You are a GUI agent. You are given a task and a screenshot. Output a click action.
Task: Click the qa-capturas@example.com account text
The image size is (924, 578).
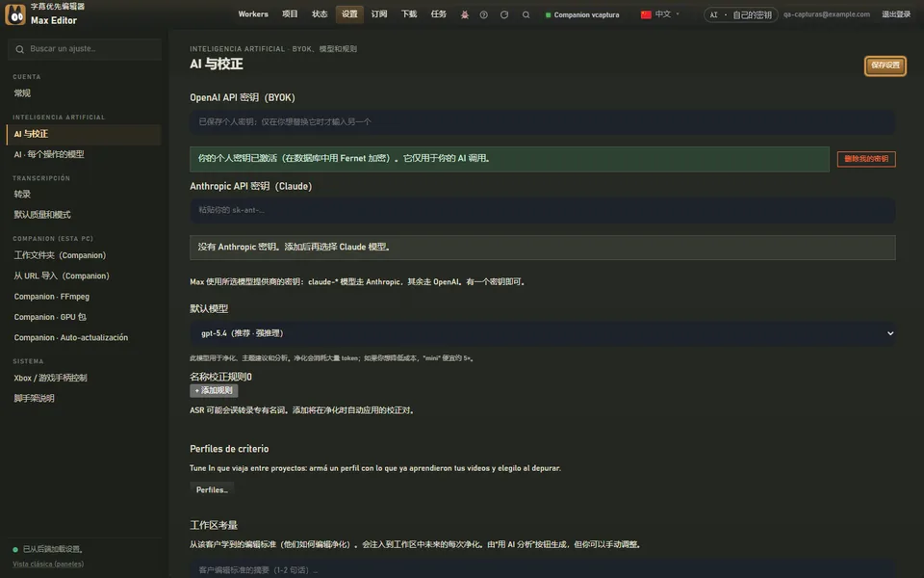[826, 14]
